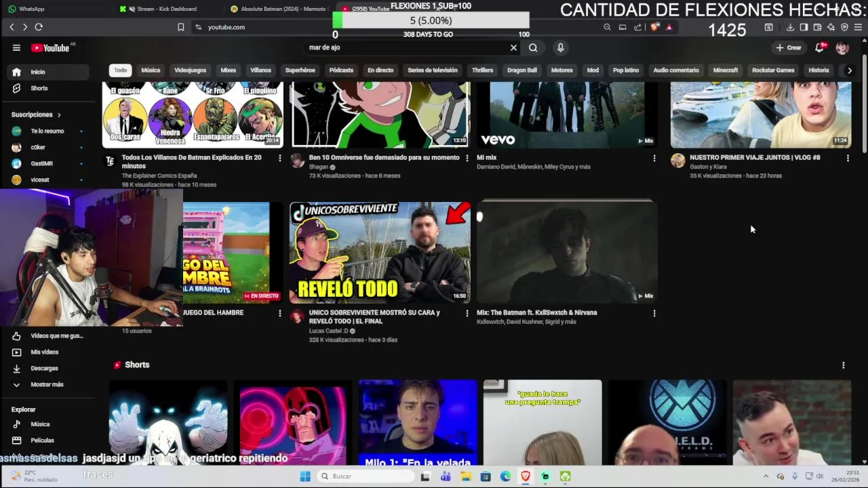Open Brave Rewards triangle icon
868x488 pixels.
tap(669, 27)
